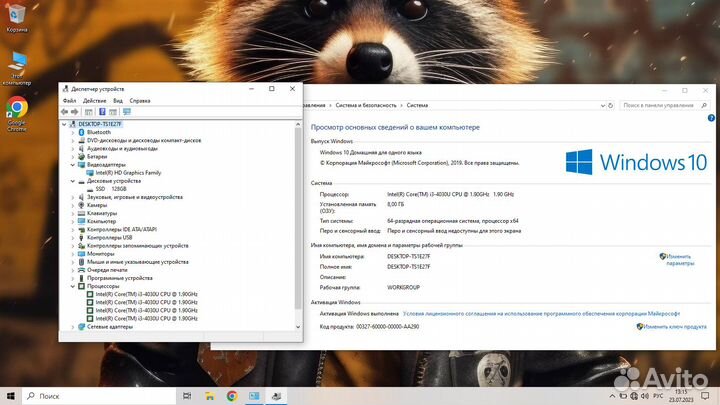Image resolution: width=720 pixels, height=405 pixels.
Task: Expand the Батареи category
Action: coord(73,157)
